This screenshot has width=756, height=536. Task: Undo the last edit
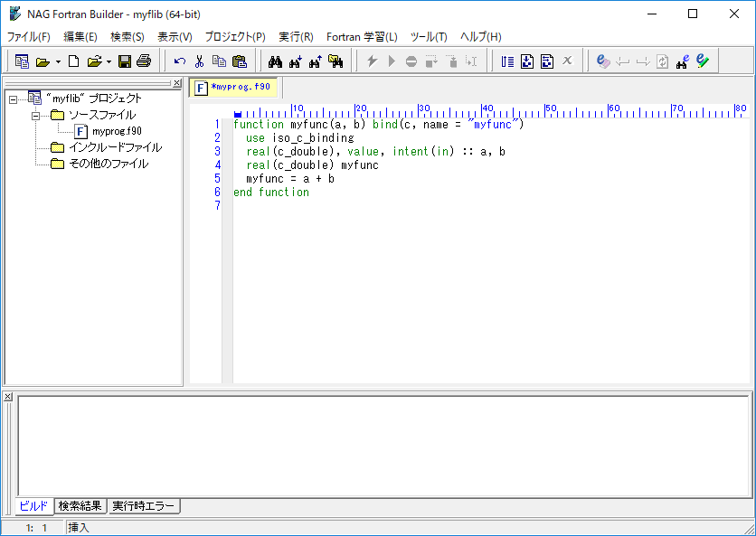180,61
